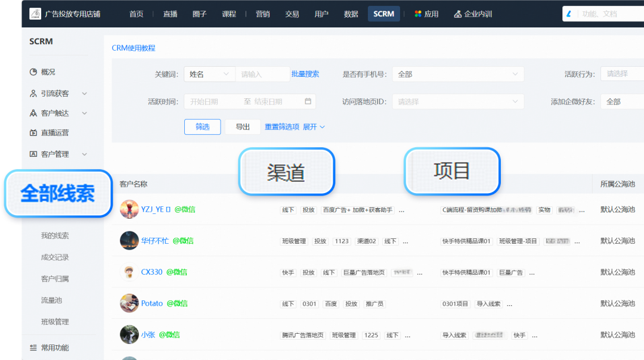Expand more filters with 展开
Viewport: 644px width, 360px height.
pyautogui.click(x=314, y=127)
